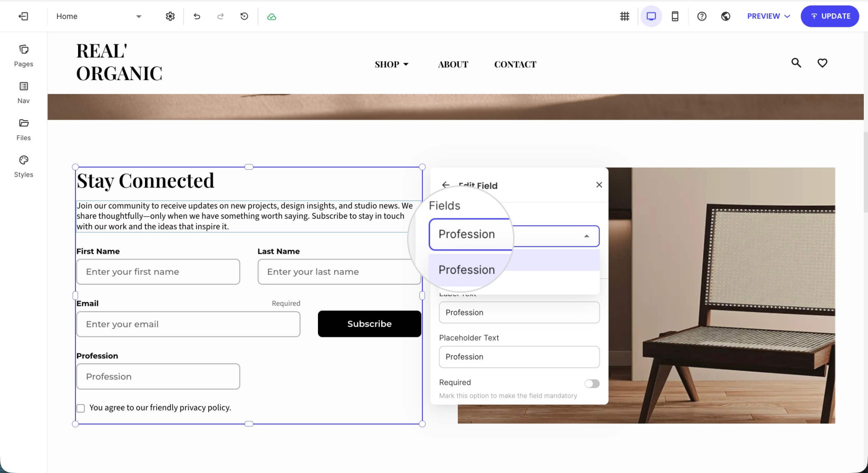868x473 pixels.
Task: Edit the Placeholder Text field
Action: click(x=519, y=357)
